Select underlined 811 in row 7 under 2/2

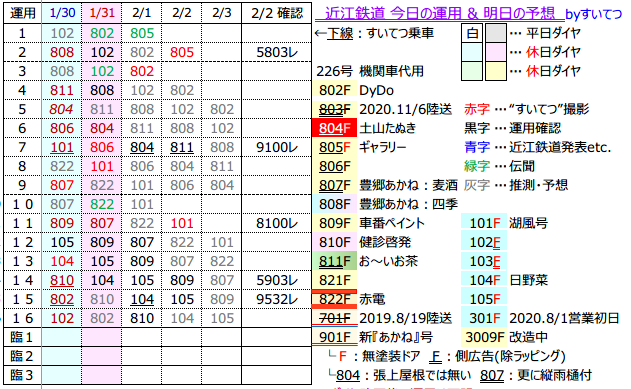coord(181,148)
